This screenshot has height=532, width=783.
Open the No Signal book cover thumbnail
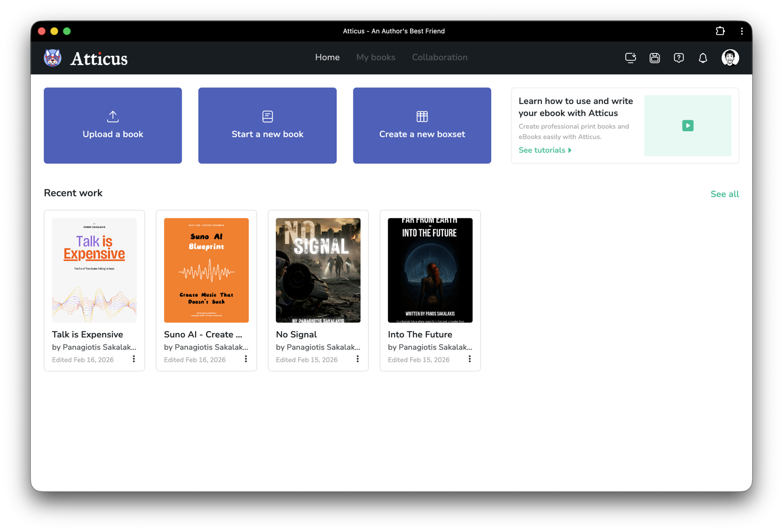click(318, 270)
